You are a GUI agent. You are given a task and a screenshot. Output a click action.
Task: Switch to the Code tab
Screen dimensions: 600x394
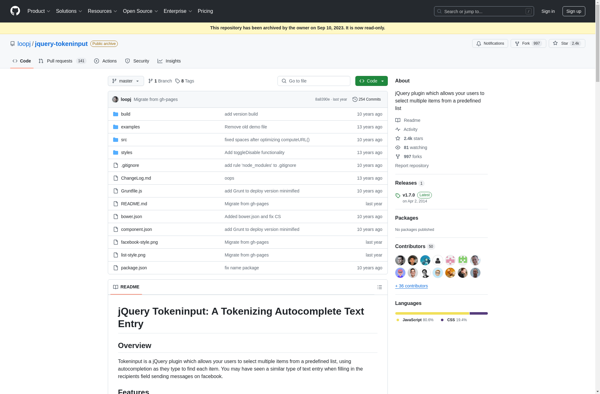point(22,61)
